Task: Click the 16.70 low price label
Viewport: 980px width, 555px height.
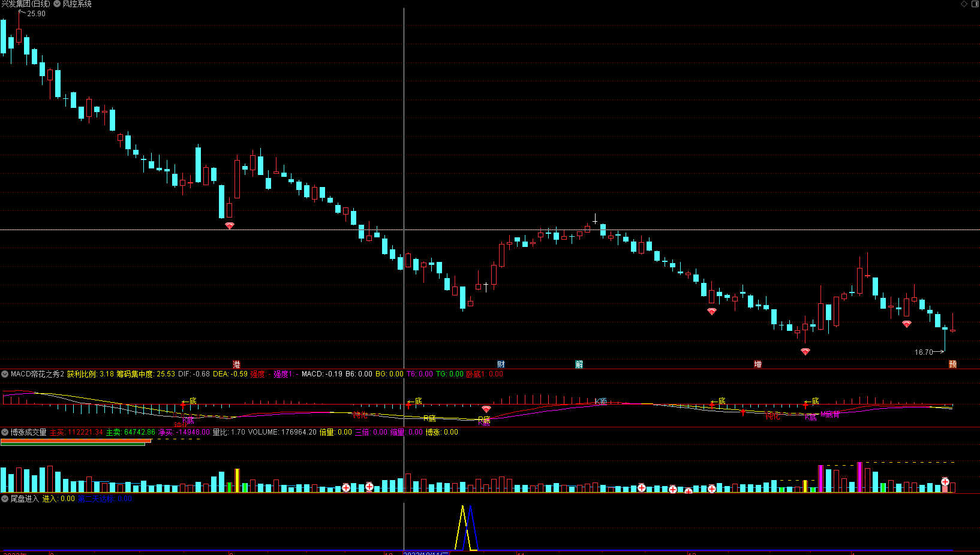Action: tap(924, 352)
